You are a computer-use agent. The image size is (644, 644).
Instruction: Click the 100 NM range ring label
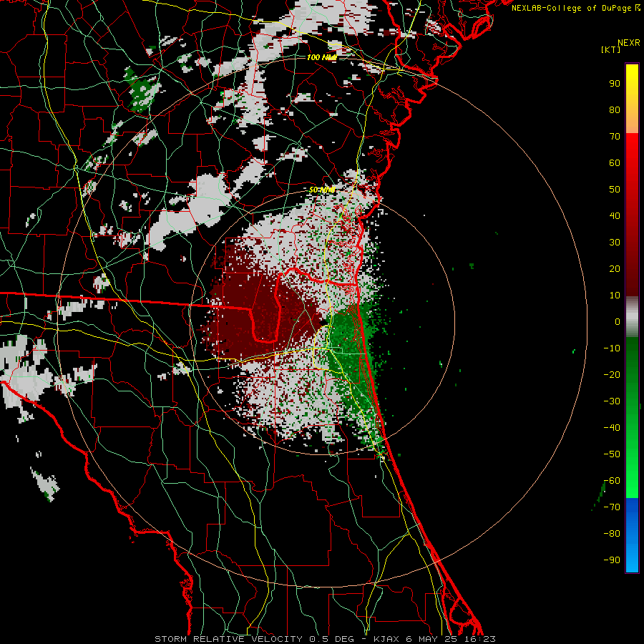click(x=321, y=57)
